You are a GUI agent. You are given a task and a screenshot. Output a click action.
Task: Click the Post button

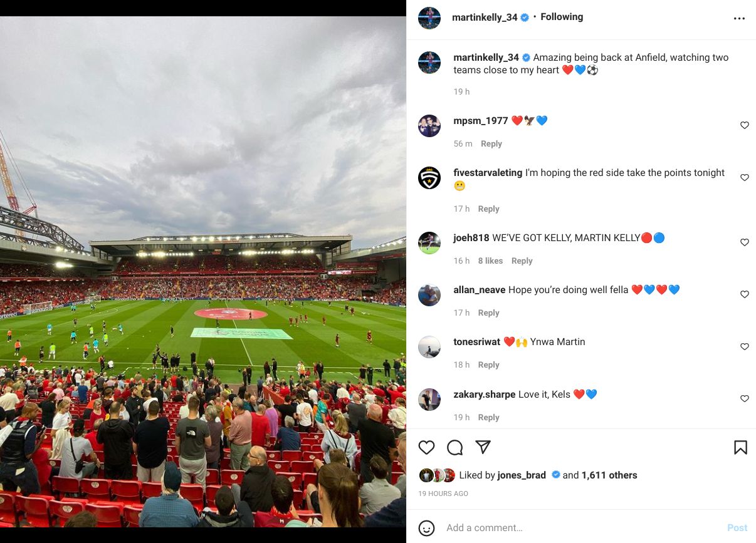pyautogui.click(x=737, y=528)
